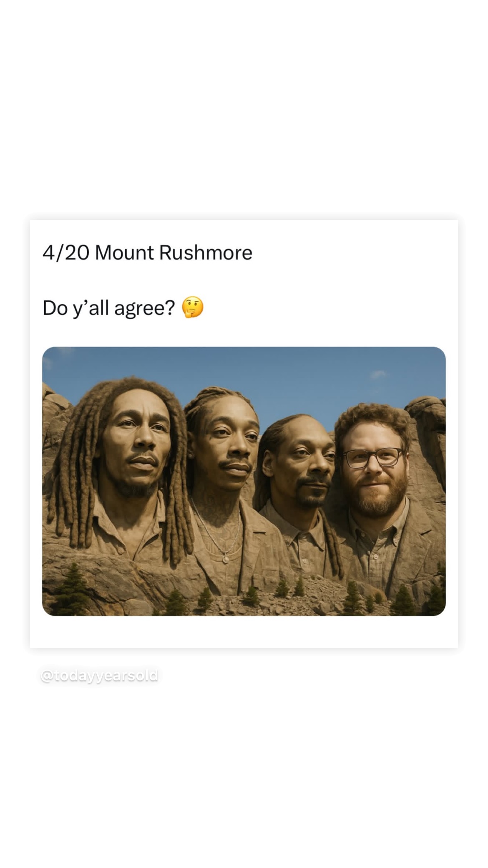Tap the @todayyearsold watermark handle
This screenshot has width=488, height=868.
point(99,675)
